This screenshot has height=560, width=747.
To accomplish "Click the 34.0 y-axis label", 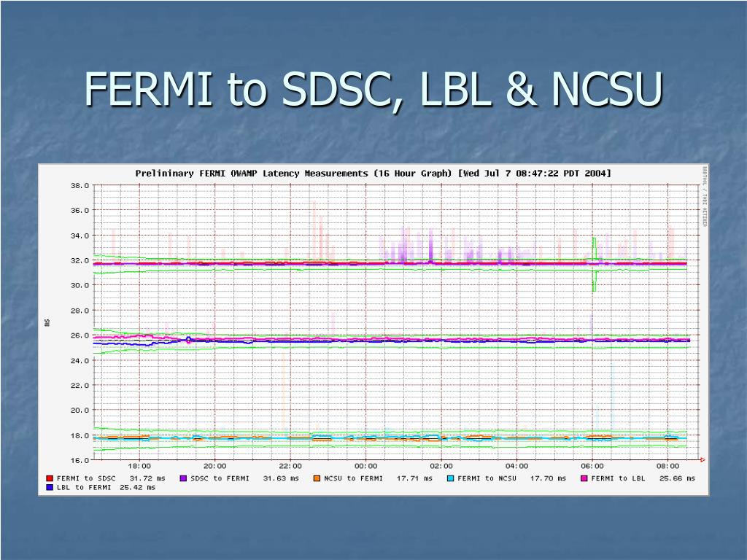I will coord(80,236).
